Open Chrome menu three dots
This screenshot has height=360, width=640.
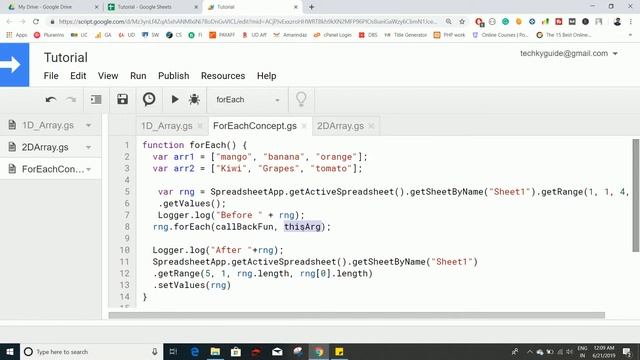click(x=631, y=22)
